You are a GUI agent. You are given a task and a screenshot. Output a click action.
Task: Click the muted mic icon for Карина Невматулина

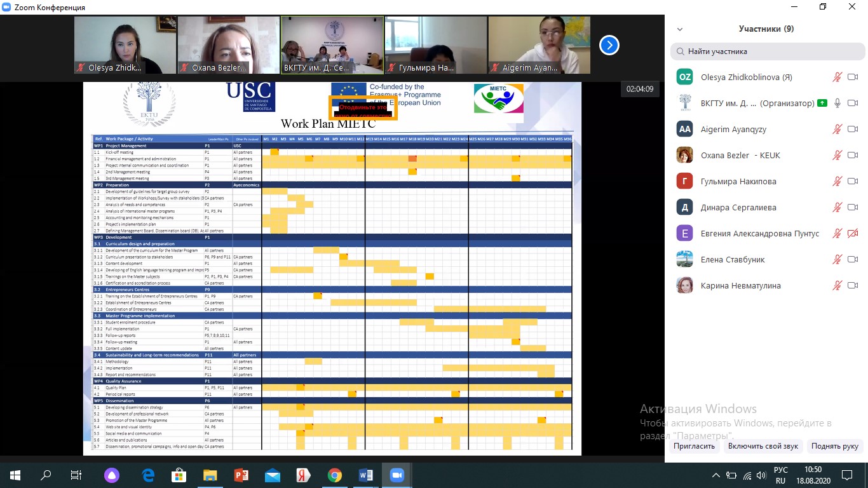837,285
